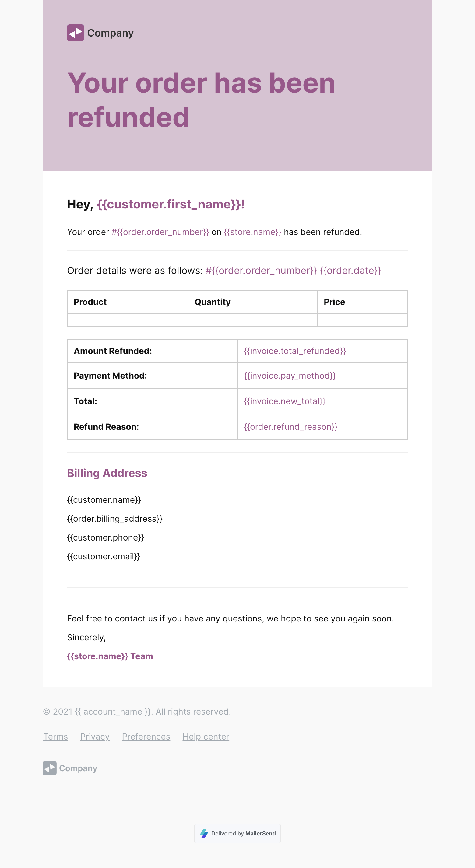
Task: Open the Privacy footer link
Action: (x=95, y=737)
